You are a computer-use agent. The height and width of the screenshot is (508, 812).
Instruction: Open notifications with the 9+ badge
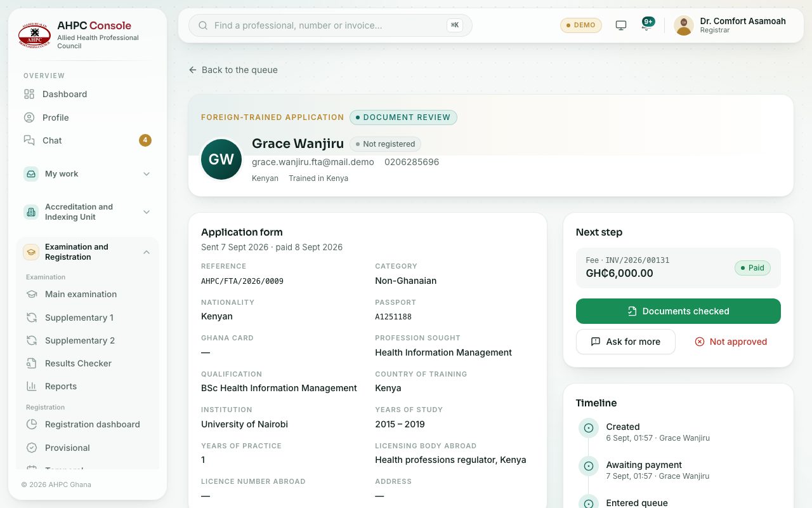[x=646, y=25]
